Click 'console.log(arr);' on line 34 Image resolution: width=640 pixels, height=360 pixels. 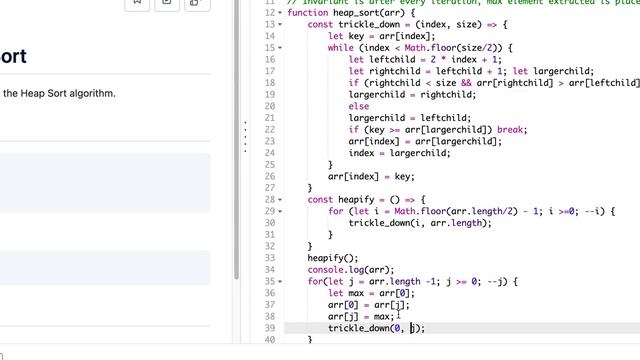tap(351, 270)
